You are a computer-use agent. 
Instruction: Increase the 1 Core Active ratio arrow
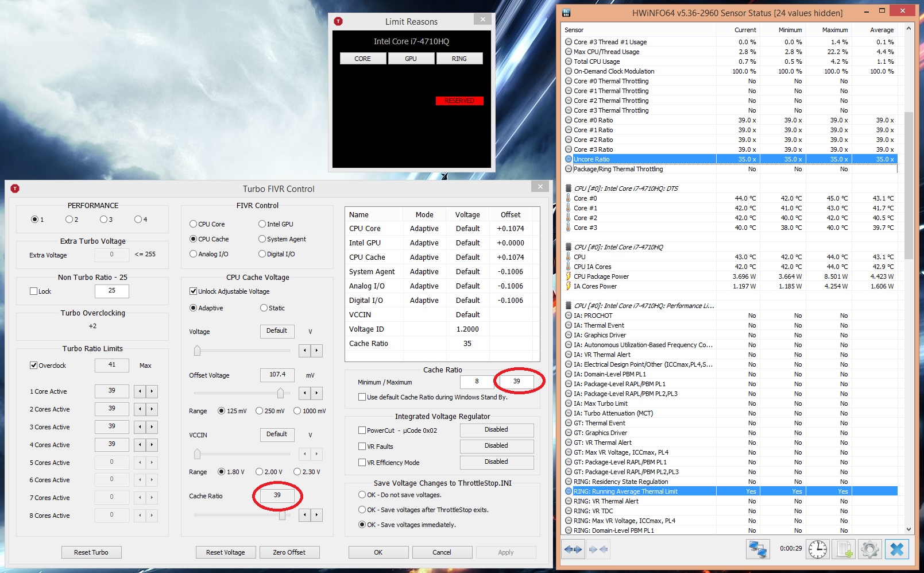coord(152,391)
